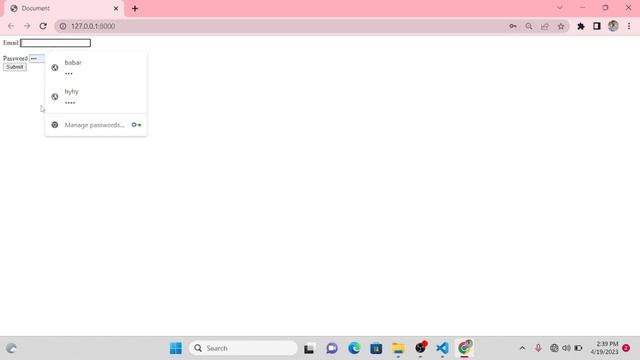Bookmark this tab with the star
Screen dimensions: 640x360
coord(561,26)
